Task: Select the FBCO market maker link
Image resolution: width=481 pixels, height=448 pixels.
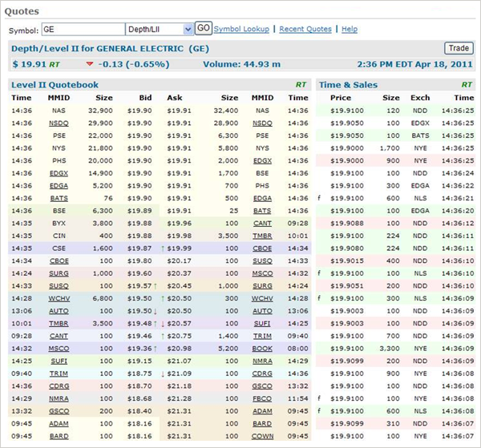Action: coord(262,398)
